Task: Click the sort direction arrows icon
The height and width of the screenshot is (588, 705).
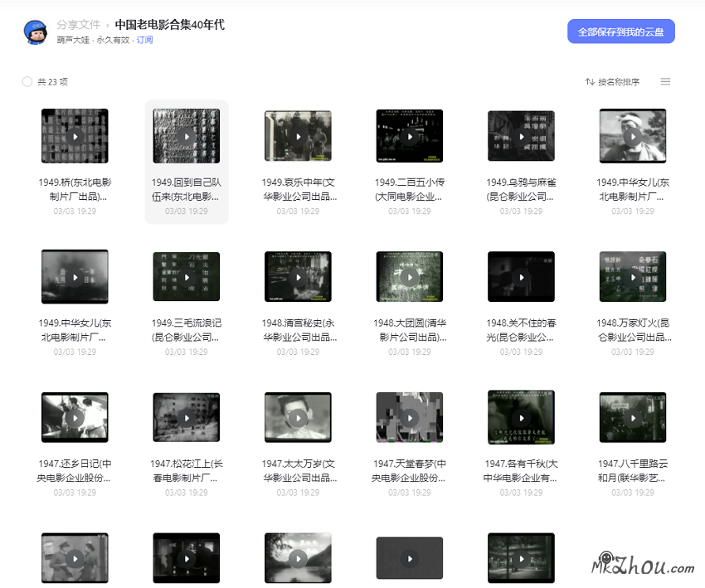Action: [589, 81]
